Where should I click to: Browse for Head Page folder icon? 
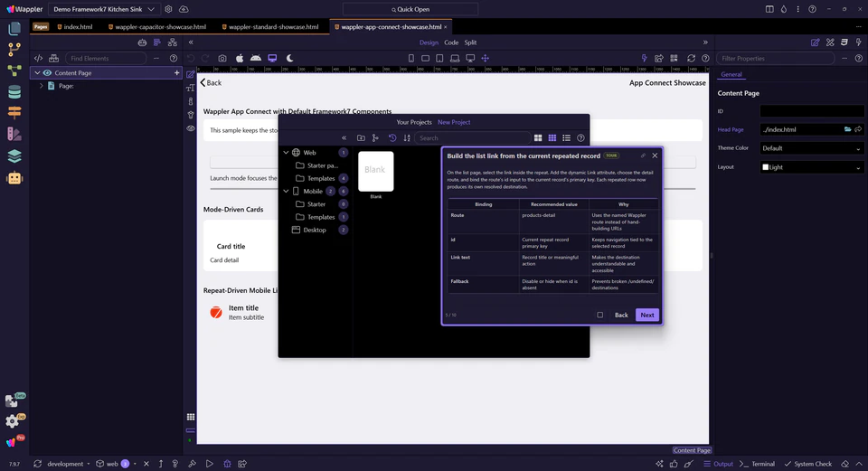point(847,129)
